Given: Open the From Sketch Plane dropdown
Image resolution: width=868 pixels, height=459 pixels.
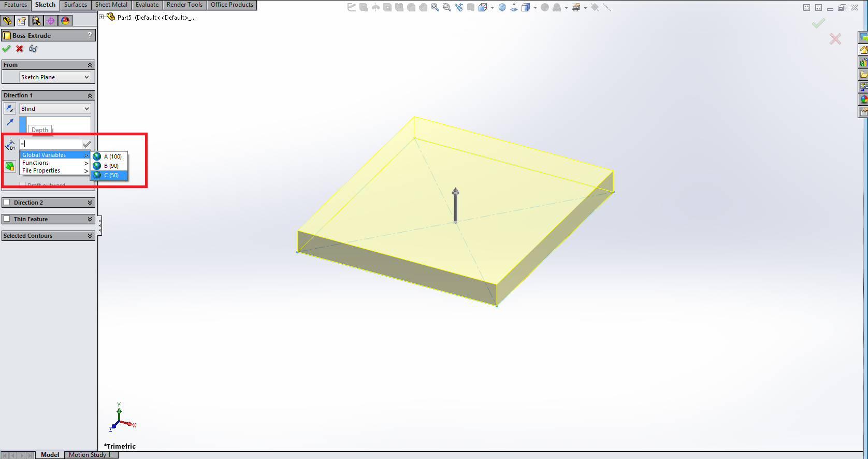Looking at the screenshot, I should click(55, 77).
